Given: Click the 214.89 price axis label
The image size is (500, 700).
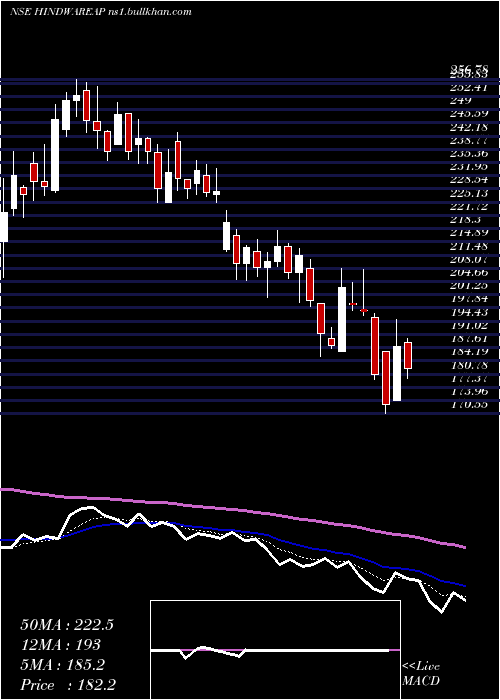Looking at the screenshot, I should tap(468, 233).
